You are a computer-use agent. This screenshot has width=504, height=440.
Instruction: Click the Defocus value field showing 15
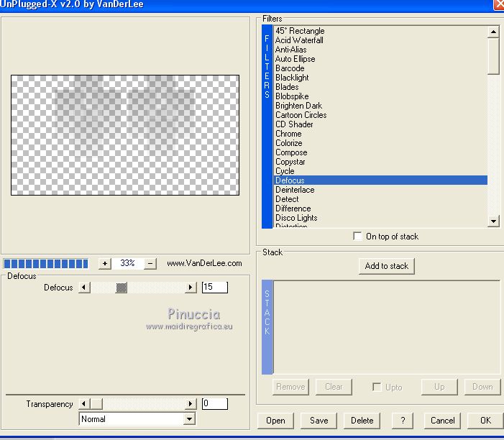click(215, 287)
